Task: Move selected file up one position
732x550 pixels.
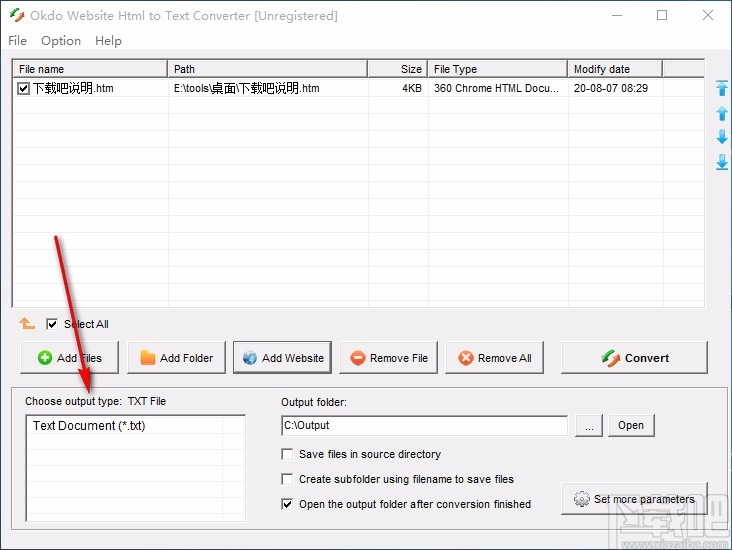Action: coord(722,113)
